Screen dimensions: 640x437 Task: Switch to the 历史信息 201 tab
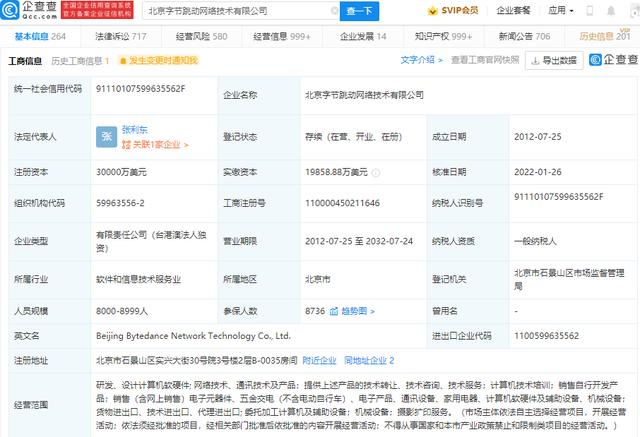(x=604, y=36)
